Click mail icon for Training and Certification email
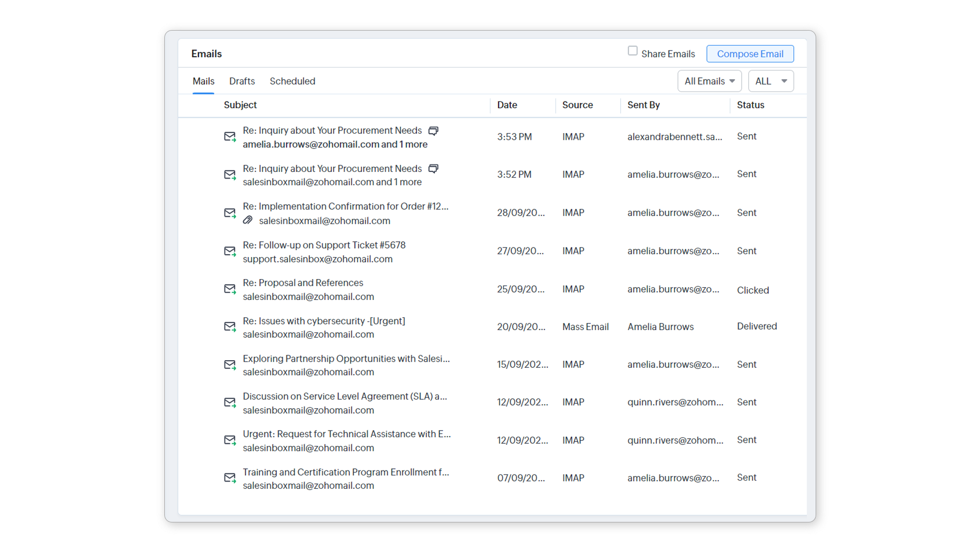This screenshot has width=980, height=551. click(x=230, y=478)
